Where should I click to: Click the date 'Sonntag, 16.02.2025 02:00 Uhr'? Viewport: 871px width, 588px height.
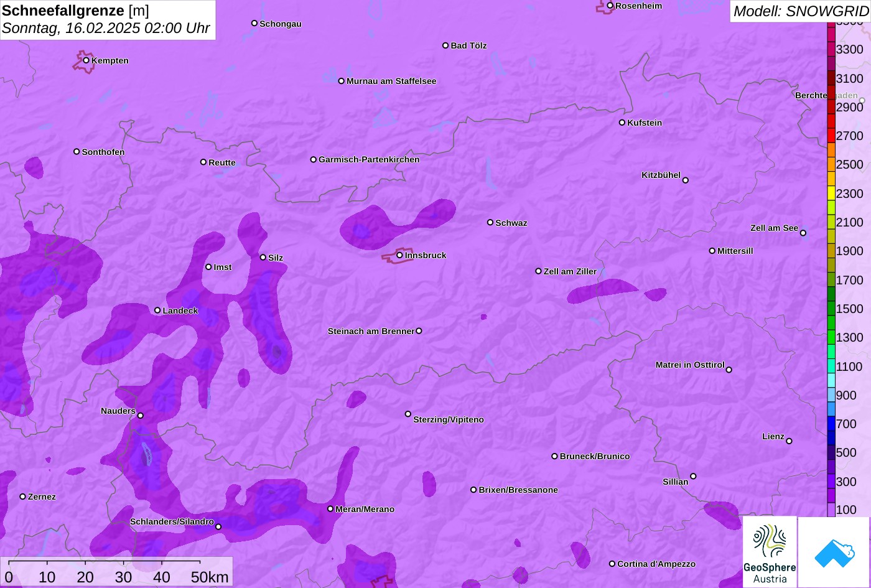106,29
